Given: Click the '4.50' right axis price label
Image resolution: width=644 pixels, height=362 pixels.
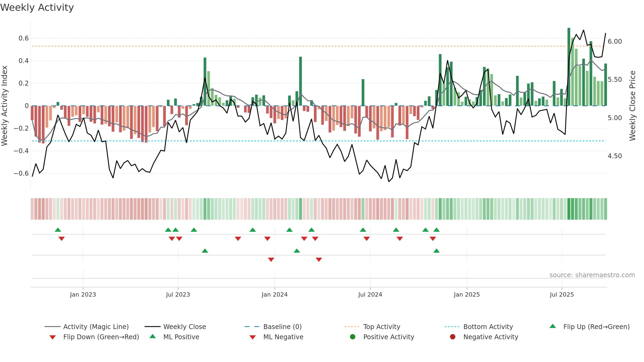Looking at the screenshot, I should pos(615,156).
